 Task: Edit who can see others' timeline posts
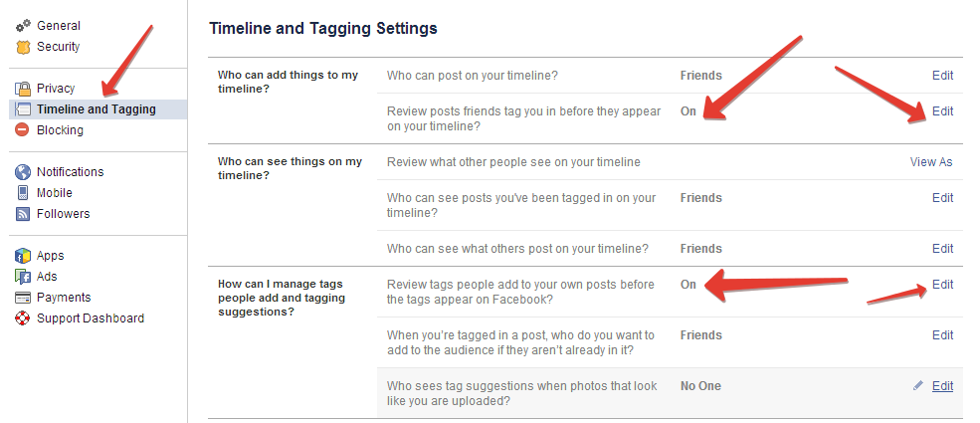point(942,249)
